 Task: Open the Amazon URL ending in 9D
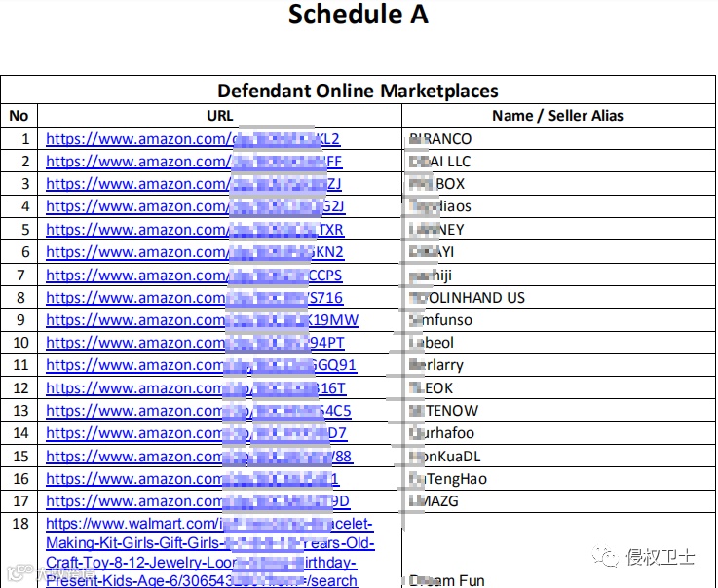pos(198,501)
